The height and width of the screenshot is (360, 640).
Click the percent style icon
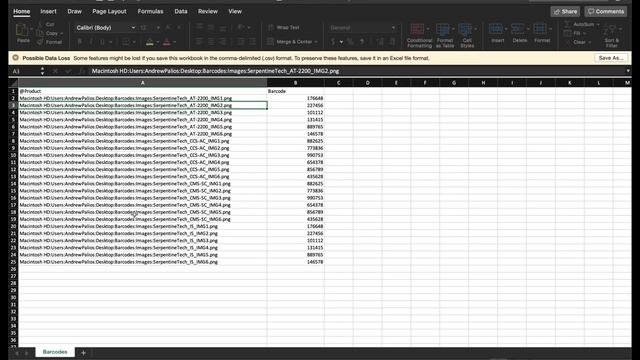[350, 42]
